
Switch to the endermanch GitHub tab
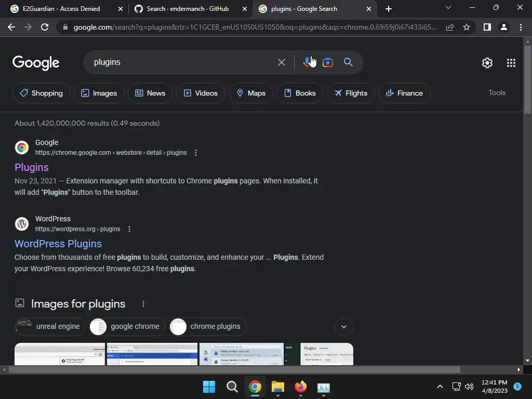coord(188,9)
